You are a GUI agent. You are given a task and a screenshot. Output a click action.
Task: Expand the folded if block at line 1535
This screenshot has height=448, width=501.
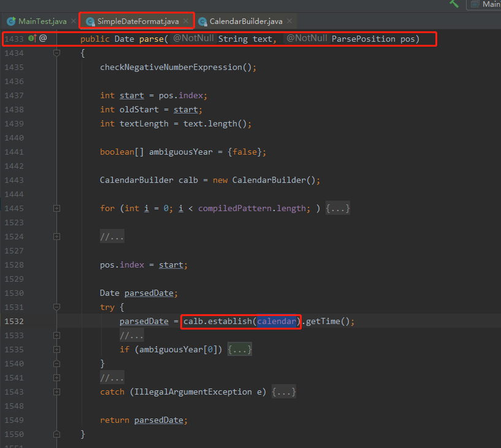[56, 350]
